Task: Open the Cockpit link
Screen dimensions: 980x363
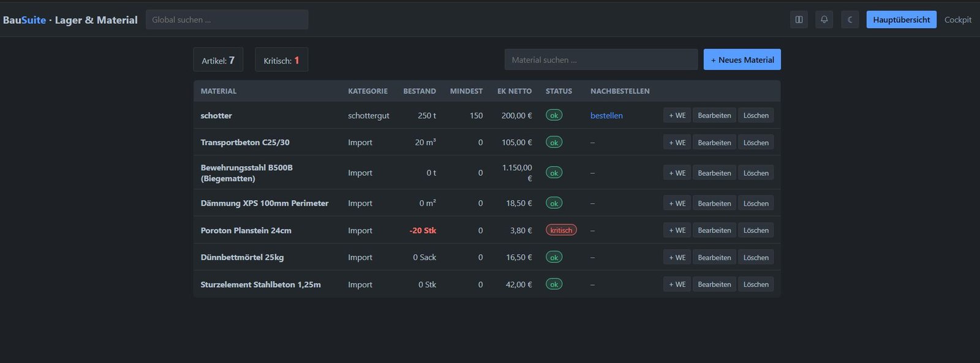Action: click(x=958, y=20)
